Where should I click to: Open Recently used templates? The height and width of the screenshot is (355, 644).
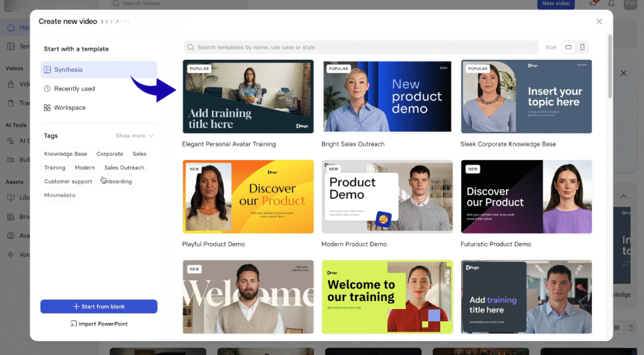(74, 89)
